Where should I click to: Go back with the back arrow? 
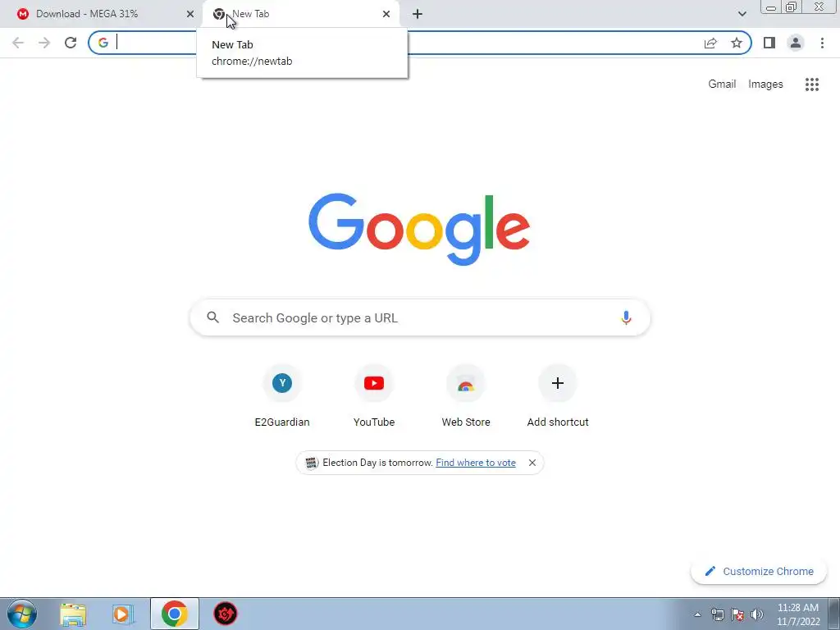[x=18, y=43]
